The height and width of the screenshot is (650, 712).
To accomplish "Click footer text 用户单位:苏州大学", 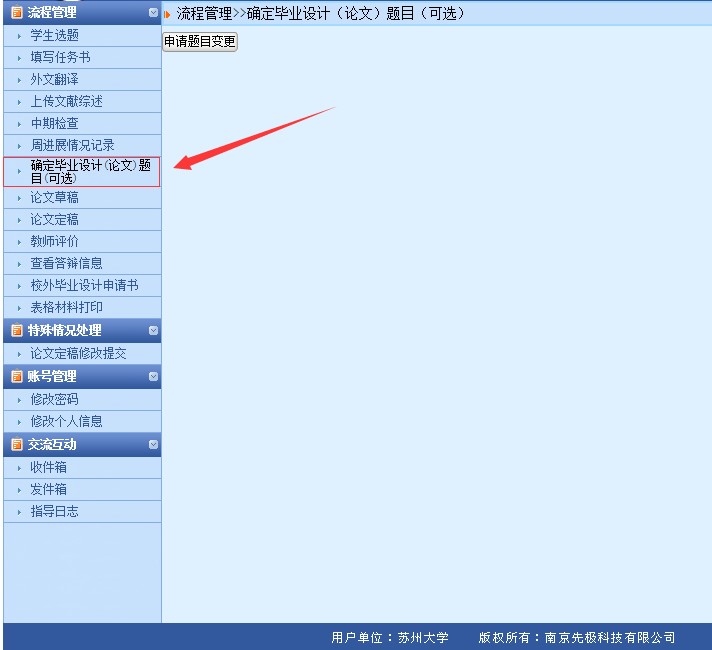I will 390,638.
